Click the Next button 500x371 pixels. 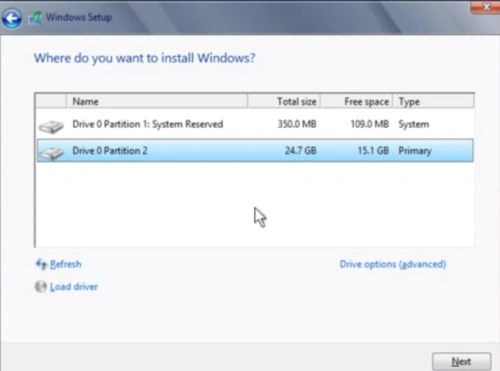coord(461,361)
